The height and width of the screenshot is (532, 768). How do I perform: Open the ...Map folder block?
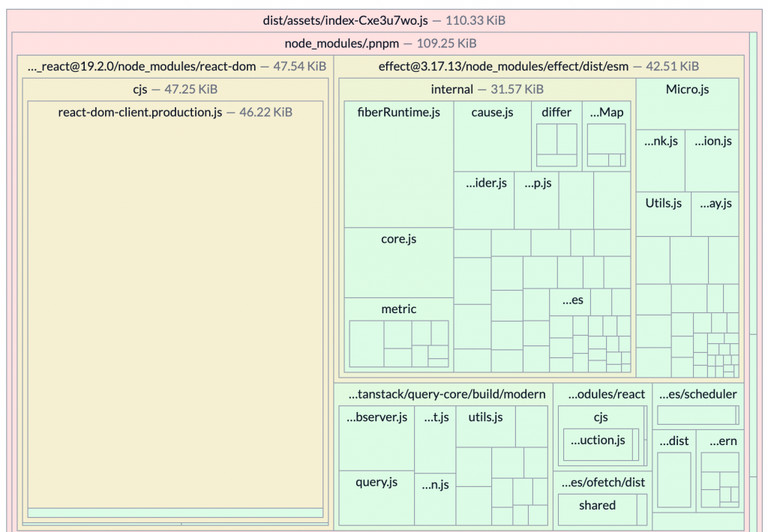point(606,136)
